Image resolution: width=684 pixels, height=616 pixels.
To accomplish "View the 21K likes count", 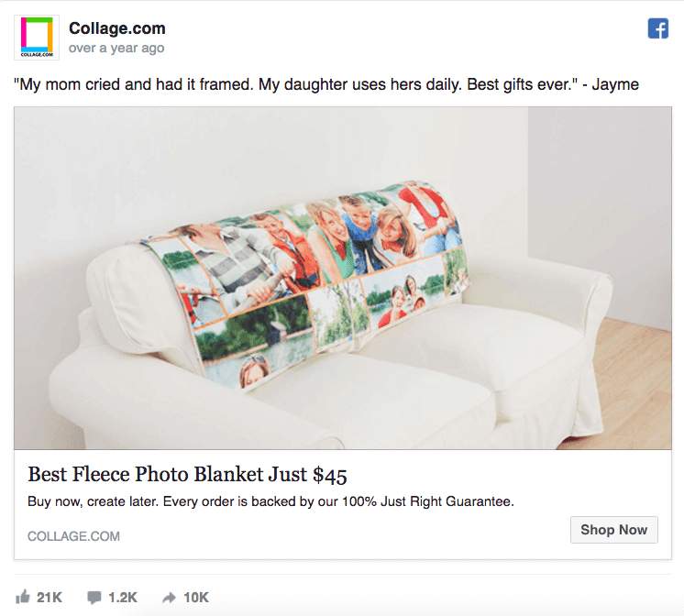I will point(50,598).
